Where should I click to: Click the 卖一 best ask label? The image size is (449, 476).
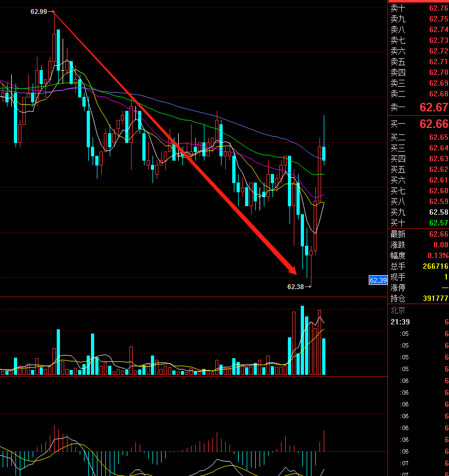[398, 107]
